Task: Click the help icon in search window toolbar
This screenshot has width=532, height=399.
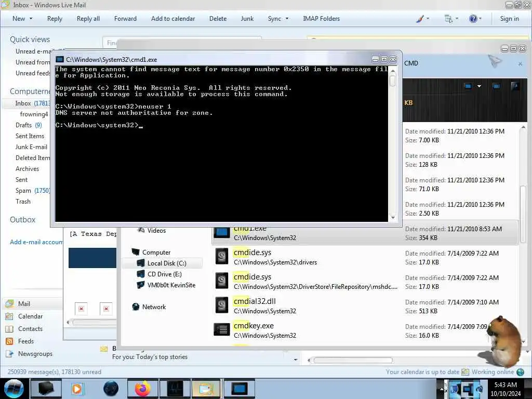Action: [515, 86]
